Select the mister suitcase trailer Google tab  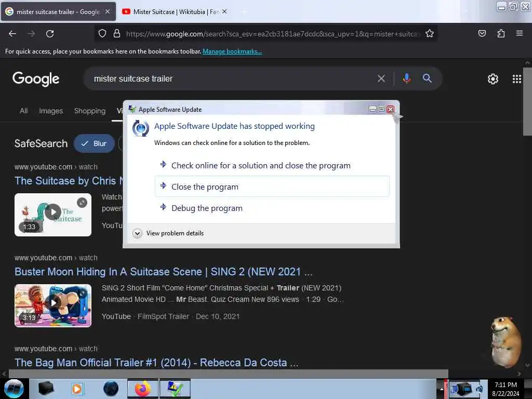point(58,12)
